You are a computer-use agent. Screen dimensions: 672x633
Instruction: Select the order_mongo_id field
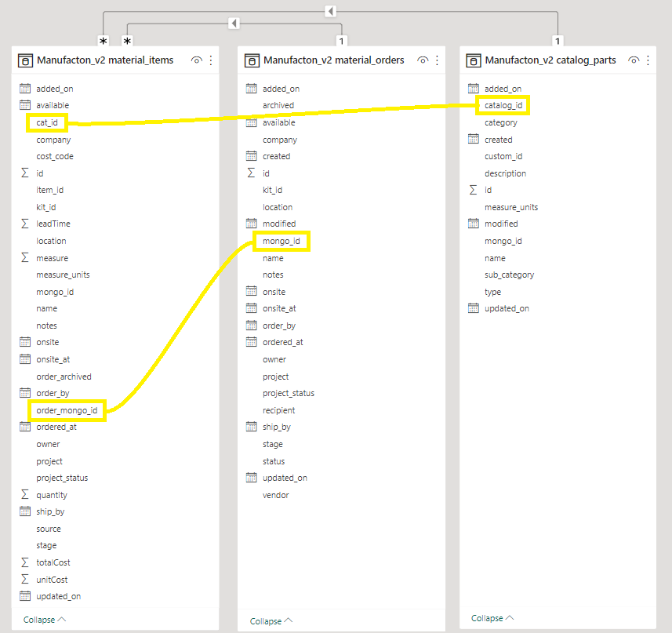point(67,410)
